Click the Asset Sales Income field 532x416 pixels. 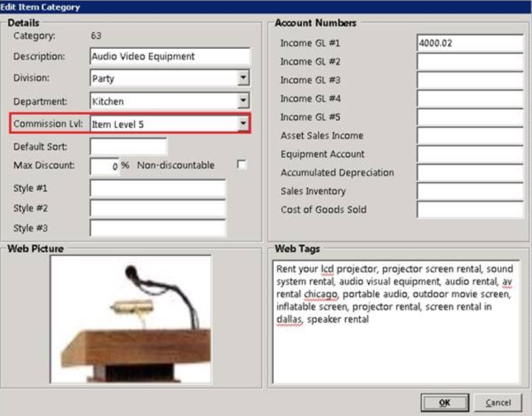click(469, 136)
